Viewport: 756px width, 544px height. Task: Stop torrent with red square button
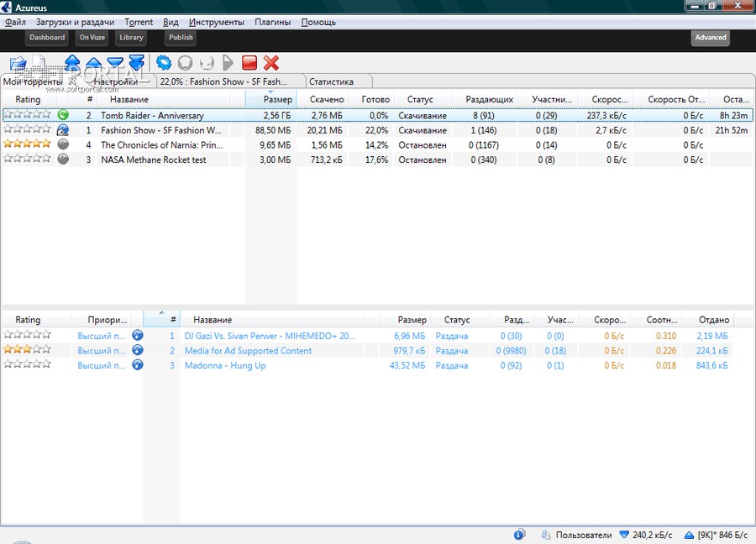click(x=249, y=63)
